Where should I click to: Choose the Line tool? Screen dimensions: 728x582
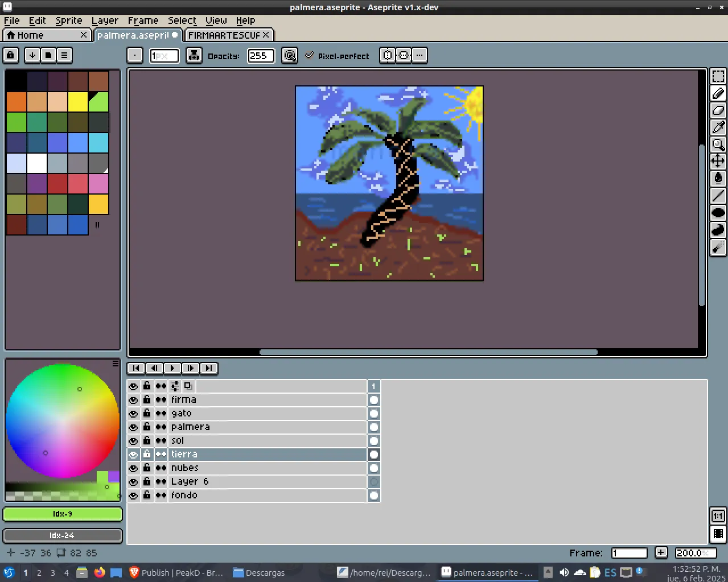pos(718,195)
